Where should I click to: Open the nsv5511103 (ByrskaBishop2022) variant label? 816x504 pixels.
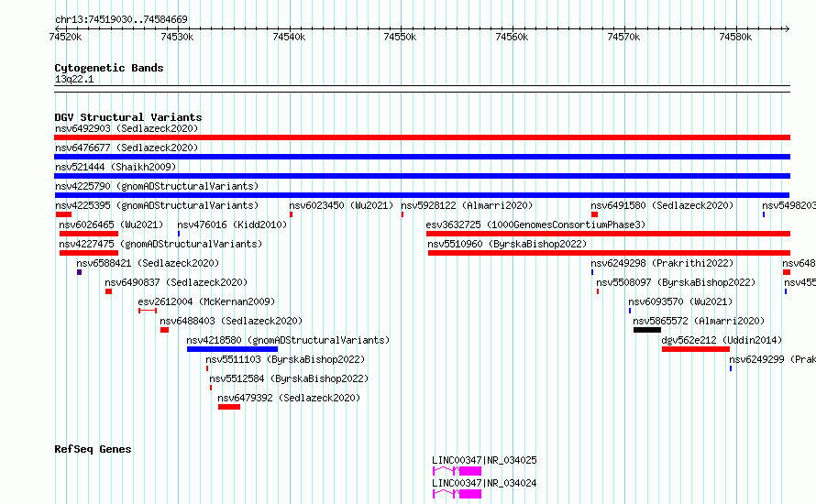pos(285,359)
